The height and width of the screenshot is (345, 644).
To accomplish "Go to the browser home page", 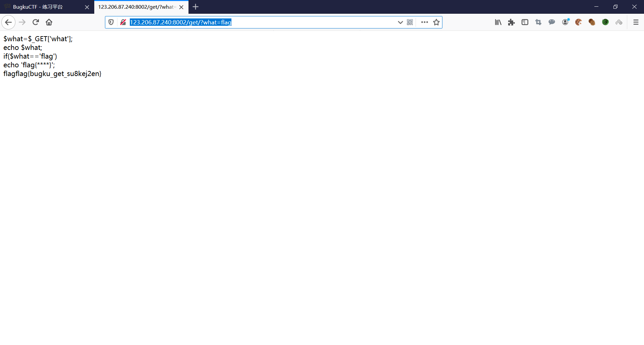I will [49, 22].
